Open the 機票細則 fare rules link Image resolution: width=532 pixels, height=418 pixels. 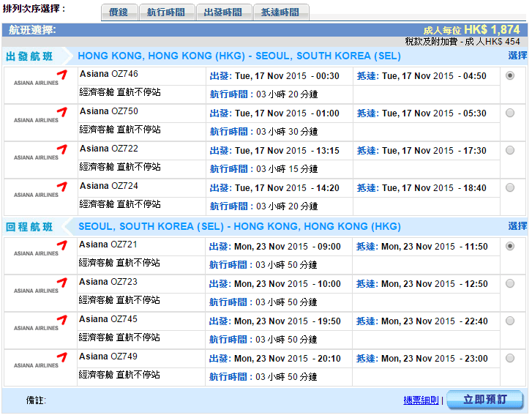click(421, 400)
